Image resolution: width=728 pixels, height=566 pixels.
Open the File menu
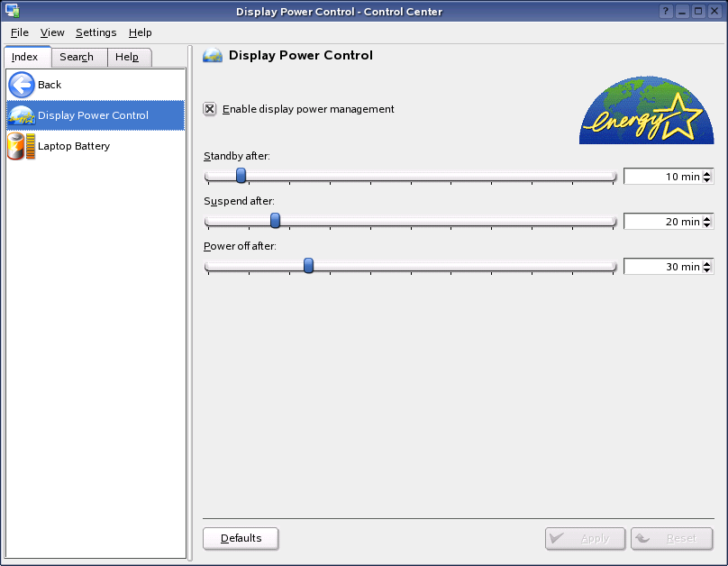coord(20,32)
